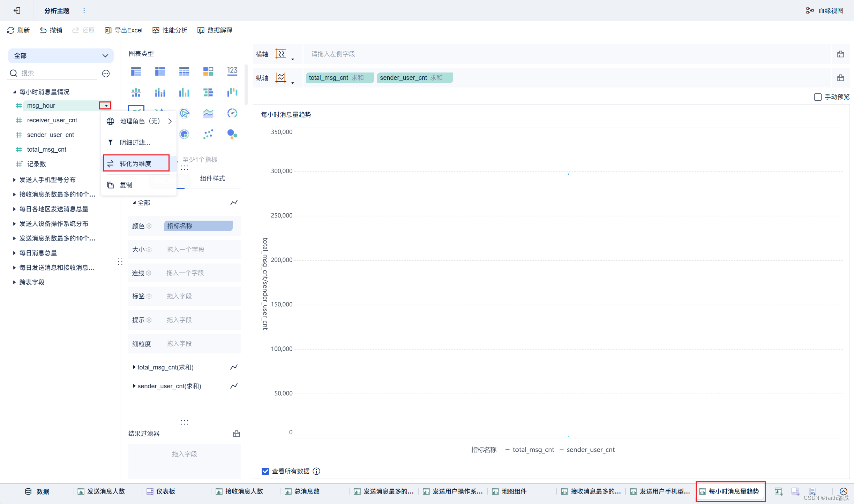Choose 转化为维度 in the context menu
854x504 pixels.
pyautogui.click(x=136, y=163)
